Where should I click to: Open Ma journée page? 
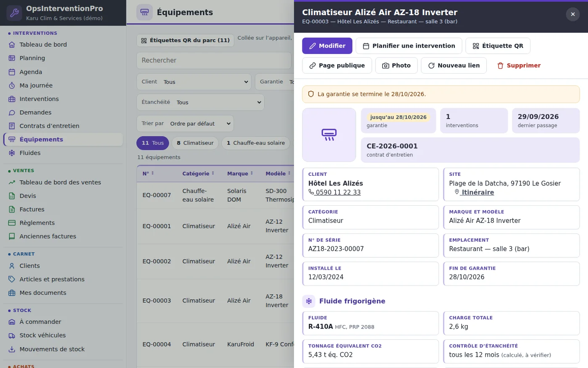pyautogui.click(x=63, y=85)
